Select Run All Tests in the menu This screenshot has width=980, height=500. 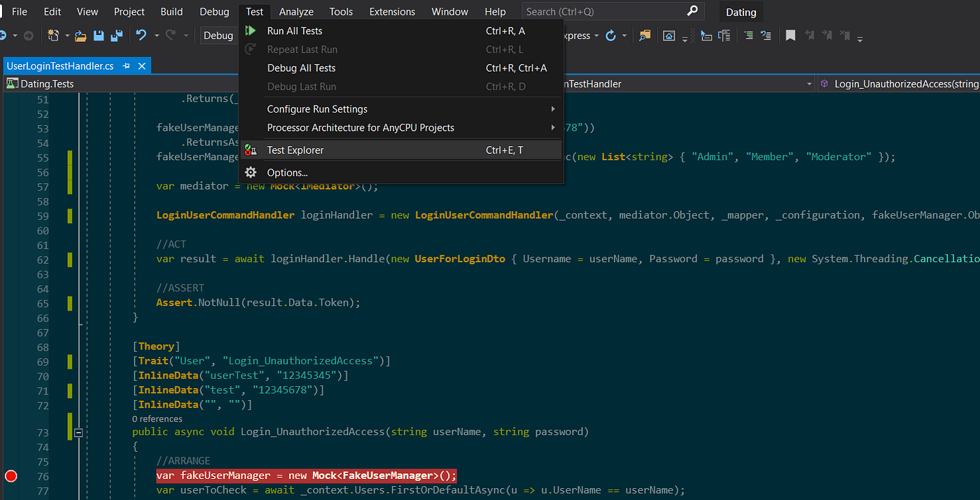coord(294,30)
